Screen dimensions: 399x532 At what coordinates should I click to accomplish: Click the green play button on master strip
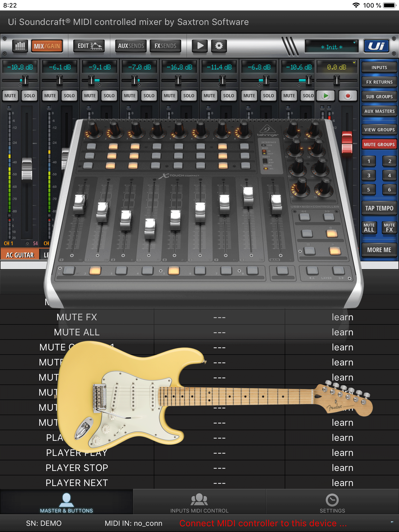(x=326, y=96)
